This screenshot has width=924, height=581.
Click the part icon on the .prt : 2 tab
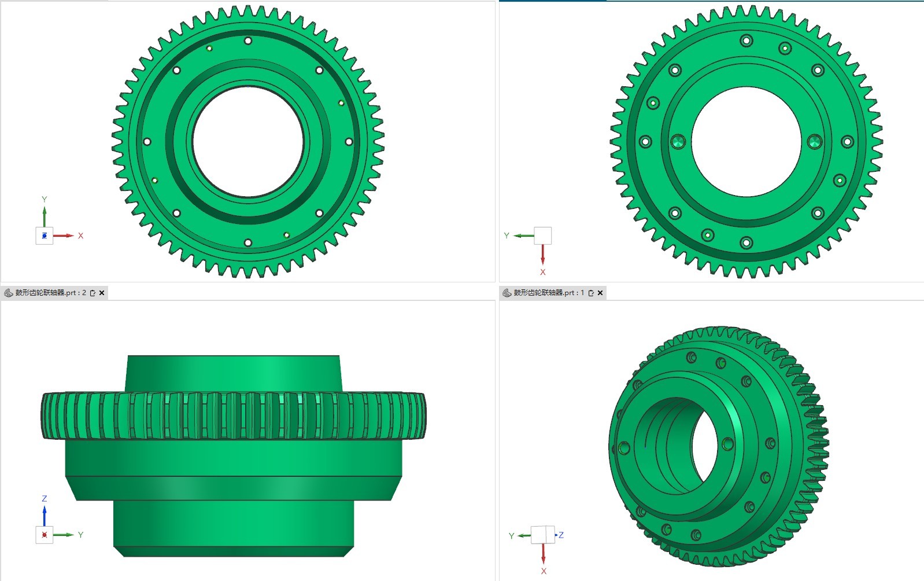pyautogui.click(x=9, y=293)
